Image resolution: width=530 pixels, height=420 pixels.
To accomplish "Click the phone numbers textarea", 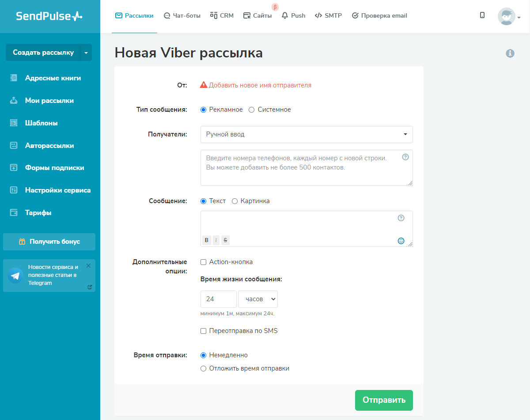I will pyautogui.click(x=307, y=168).
